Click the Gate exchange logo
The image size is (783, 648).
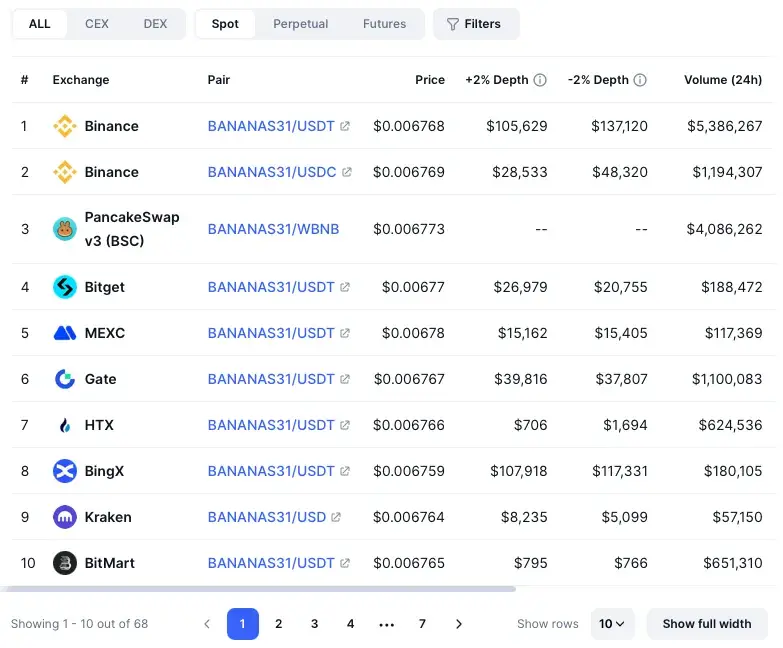coord(65,379)
